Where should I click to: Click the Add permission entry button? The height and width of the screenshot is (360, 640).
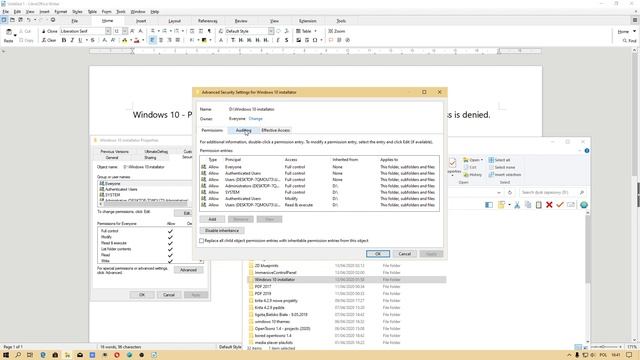pyautogui.click(x=212, y=220)
